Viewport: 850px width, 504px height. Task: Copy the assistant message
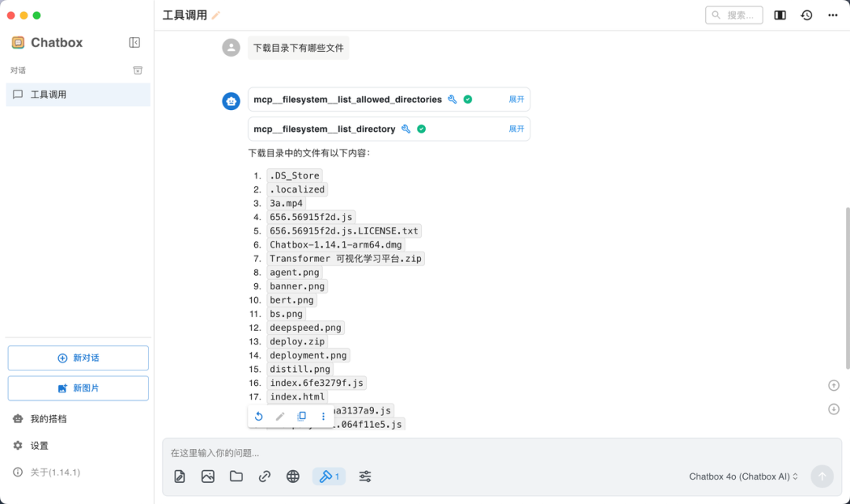[x=301, y=416]
